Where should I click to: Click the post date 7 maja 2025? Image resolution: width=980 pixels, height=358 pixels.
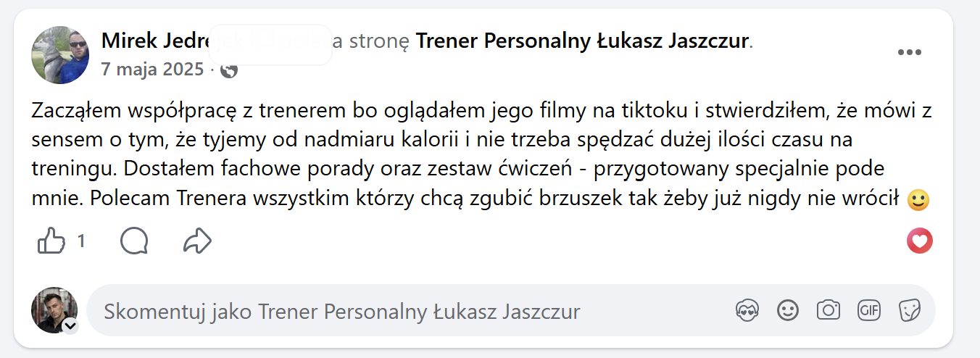click(152, 70)
